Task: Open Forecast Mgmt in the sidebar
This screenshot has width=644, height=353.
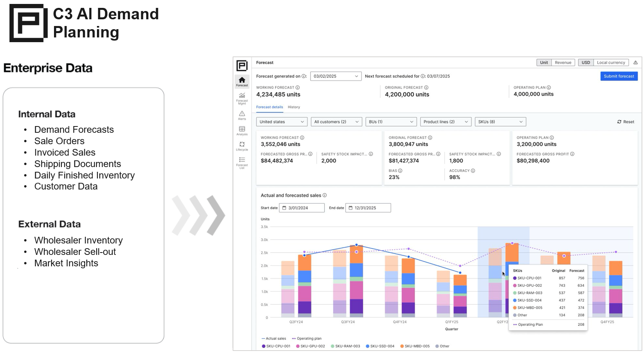Action: point(242,96)
